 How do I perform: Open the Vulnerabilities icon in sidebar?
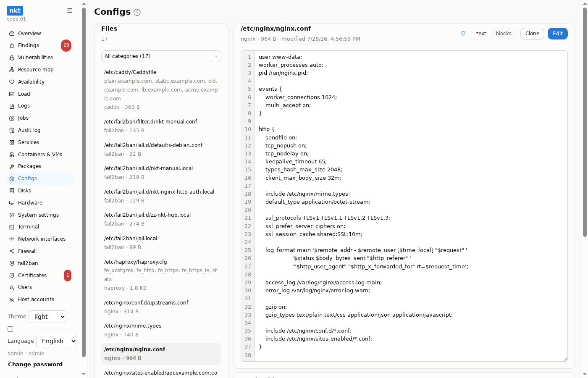(12, 58)
